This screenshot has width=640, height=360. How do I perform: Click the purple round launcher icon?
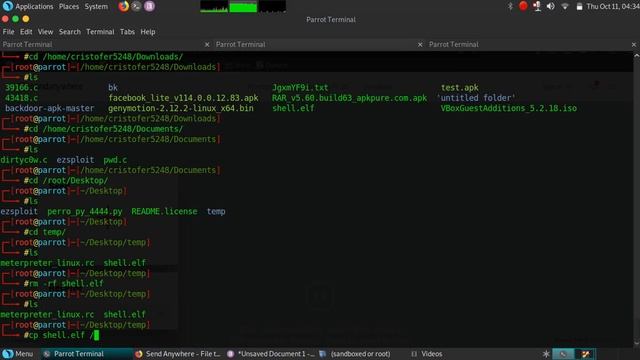tap(149, 6)
